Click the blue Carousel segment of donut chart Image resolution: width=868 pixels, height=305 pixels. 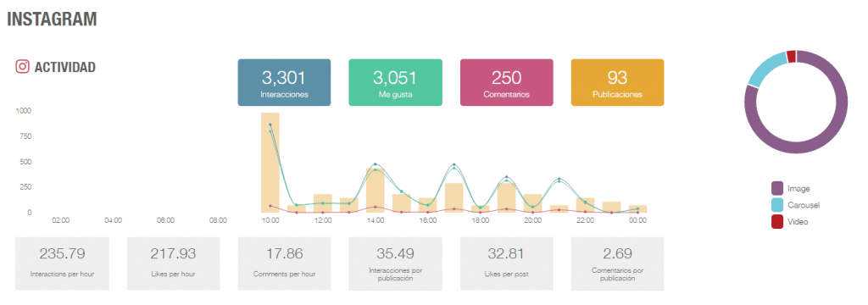766,68
